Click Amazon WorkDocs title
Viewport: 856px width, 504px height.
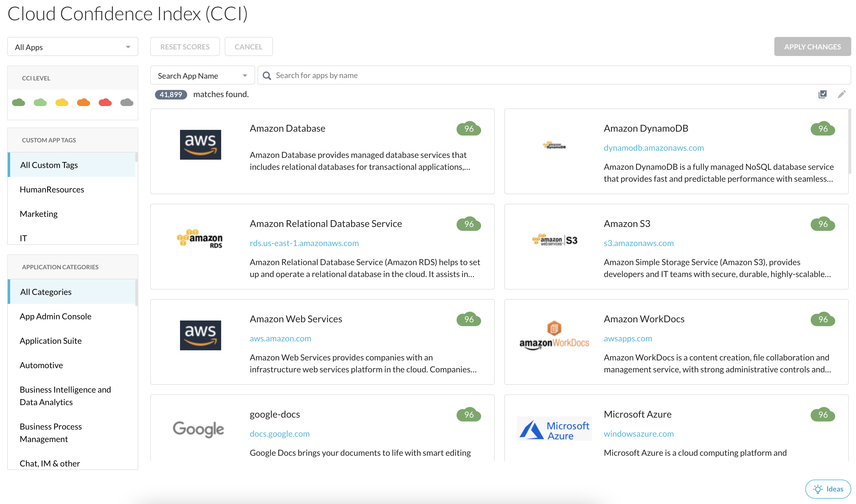tap(644, 319)
